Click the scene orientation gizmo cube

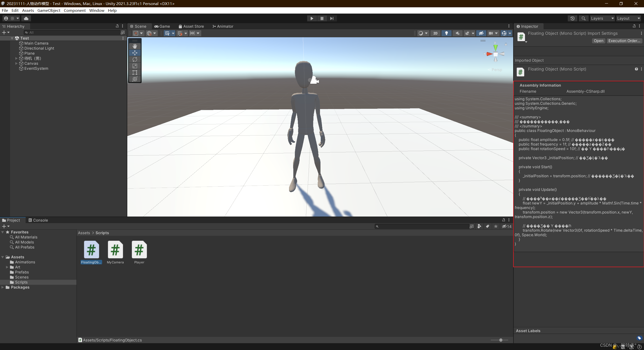click(496, 54)
